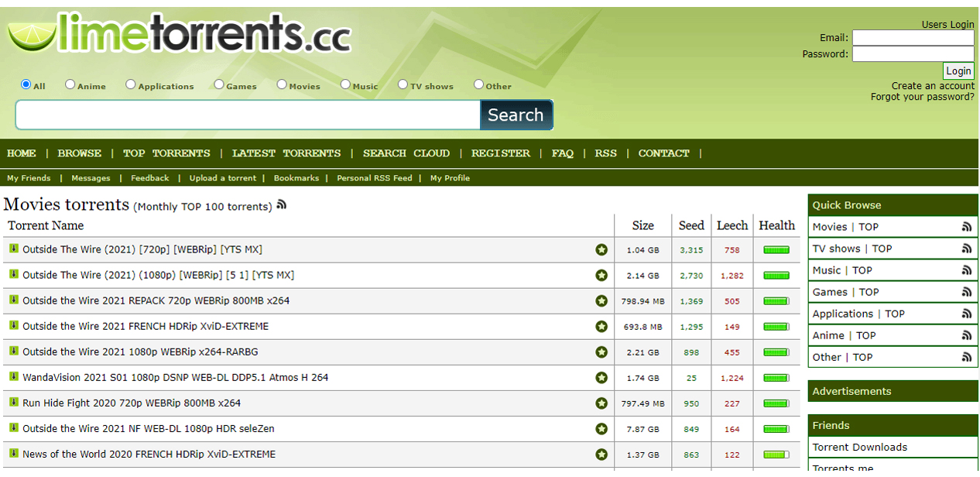The height and width of the screenshot is (477, 980).
Task: Select the Applications search category radio
Action: pyautogui.click(x=131, y=84)
